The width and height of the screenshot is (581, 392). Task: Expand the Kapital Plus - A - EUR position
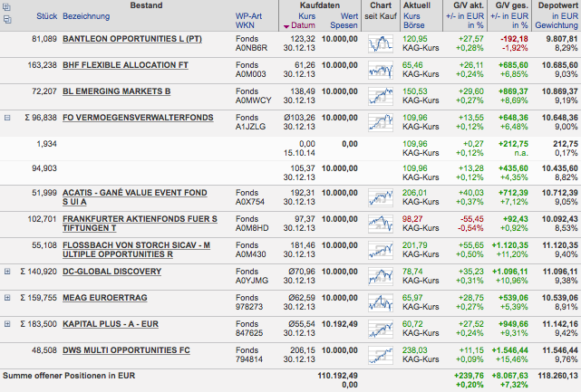click(7, 322)
